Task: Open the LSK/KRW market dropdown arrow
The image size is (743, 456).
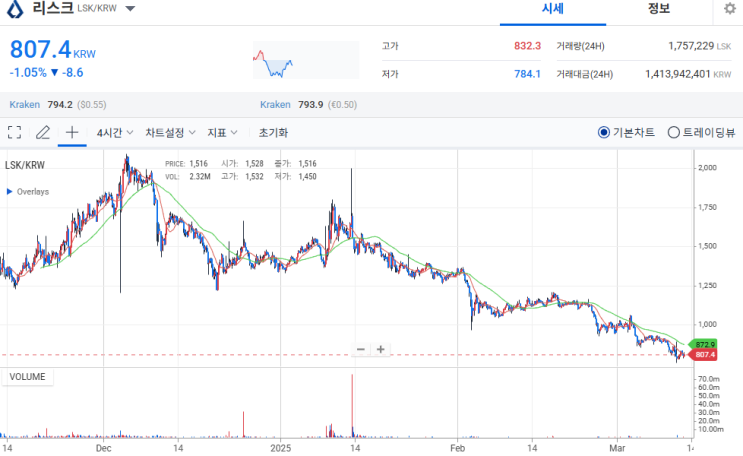Action: click(x=130, y=9)
